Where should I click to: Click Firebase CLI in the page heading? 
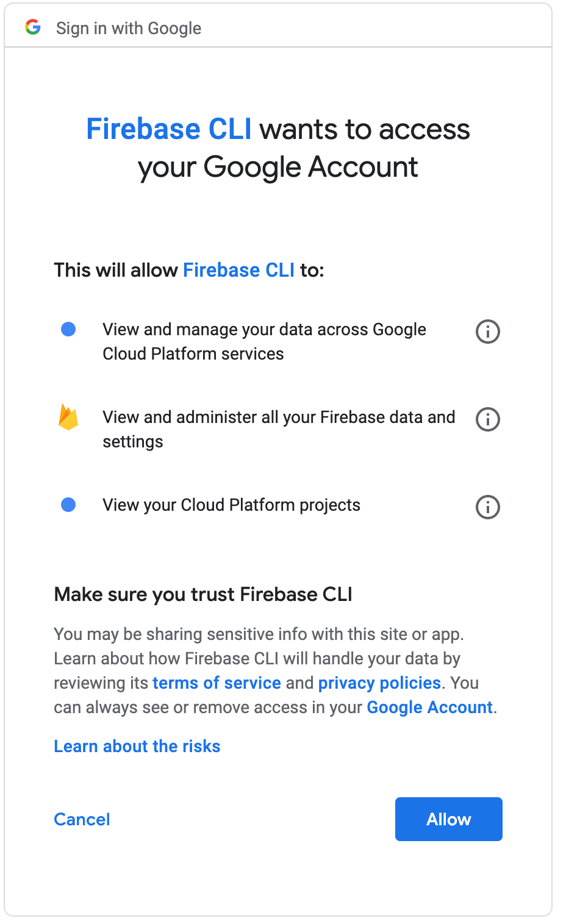point(169,129)
